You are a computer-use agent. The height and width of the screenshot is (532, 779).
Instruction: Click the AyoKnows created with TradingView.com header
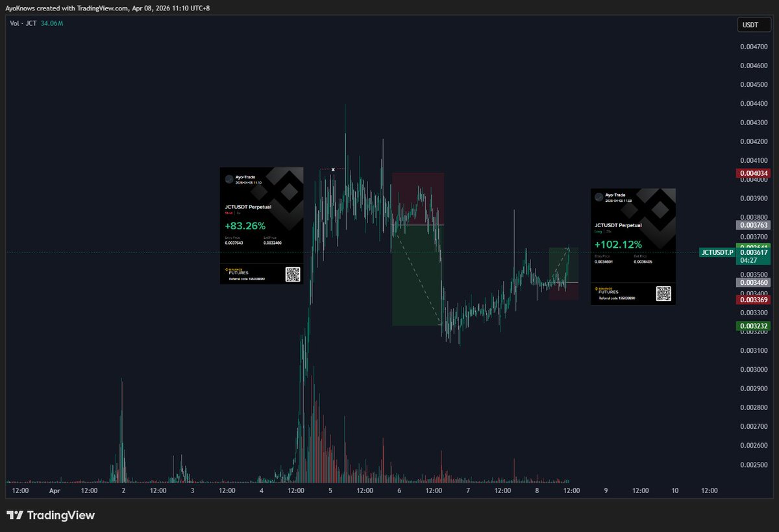tap(107, 8)
